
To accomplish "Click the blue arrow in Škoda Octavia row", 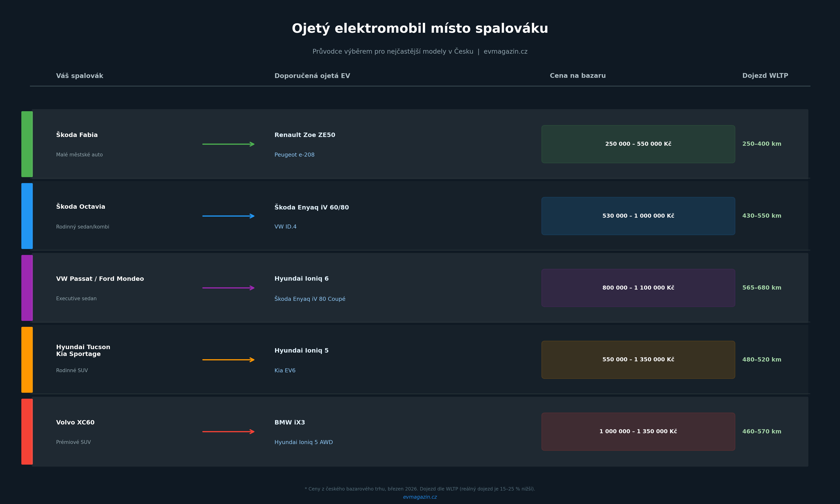I will 228,216.
